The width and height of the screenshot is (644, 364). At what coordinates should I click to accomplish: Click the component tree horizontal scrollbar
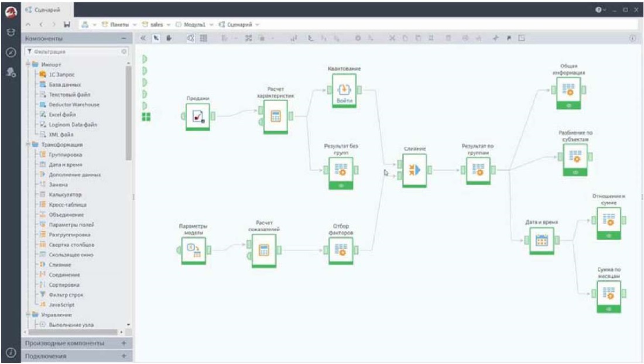pyautogui.click(x=73, y=332)
